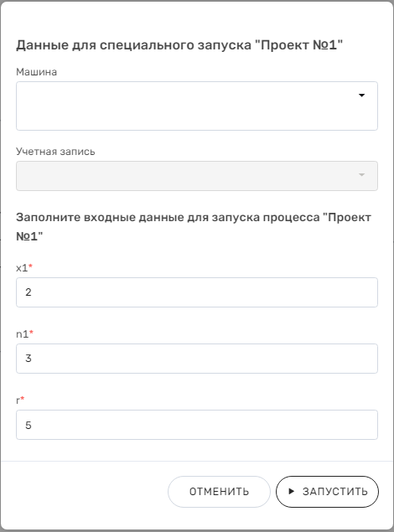The height and width of the screenshot is (532, 394).
Task: Click the Заполните входные данные subheading
Action: 194,227
